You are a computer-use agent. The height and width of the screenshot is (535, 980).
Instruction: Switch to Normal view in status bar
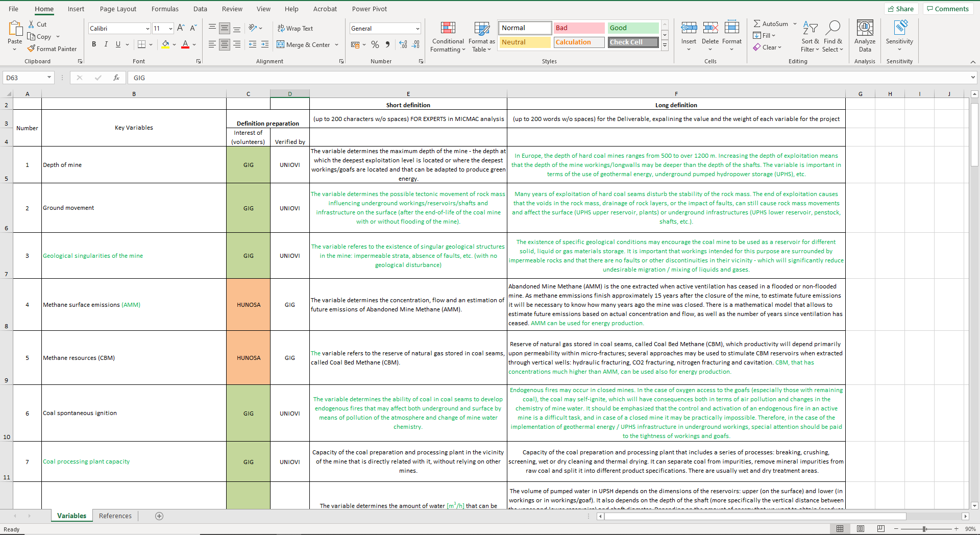click(x=840, y=529)
